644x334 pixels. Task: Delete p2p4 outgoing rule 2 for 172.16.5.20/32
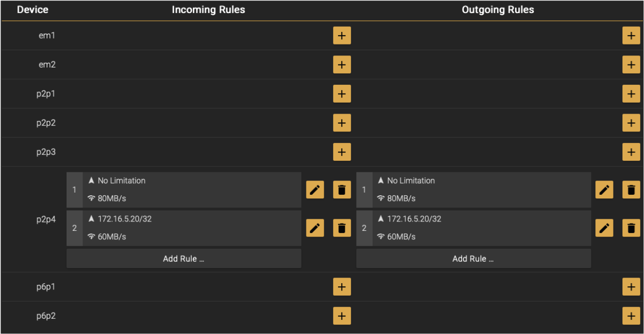631,228
